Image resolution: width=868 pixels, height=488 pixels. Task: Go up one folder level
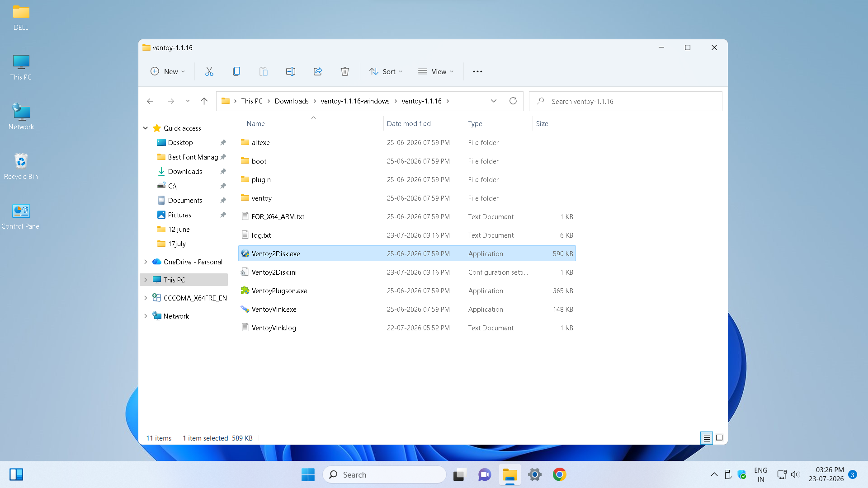pos(204,101)
